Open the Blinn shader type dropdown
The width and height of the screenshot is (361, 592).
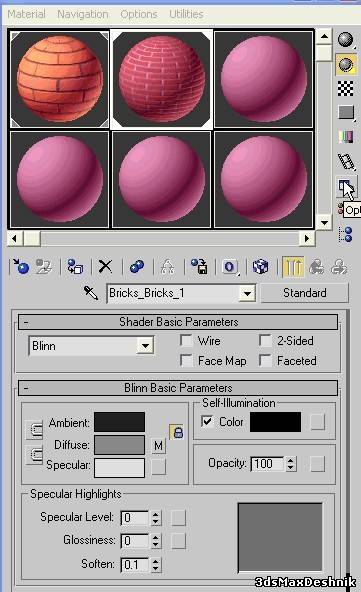coord(145,345)
